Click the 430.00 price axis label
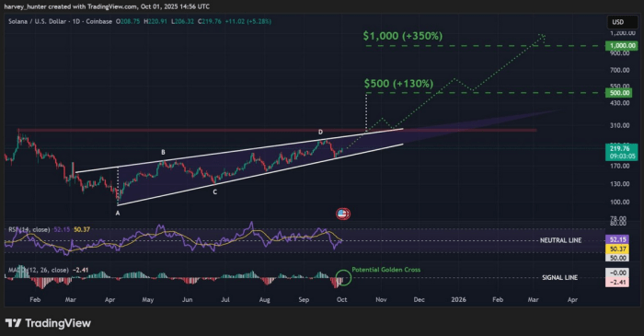This screenshot has height=336, width=644. click(x=620, y=103)
